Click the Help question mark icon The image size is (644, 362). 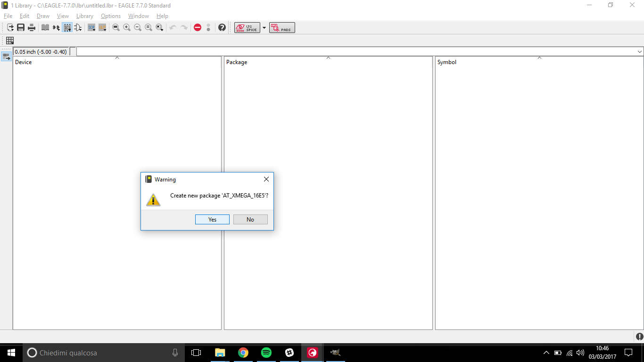(x=222, y=27)
